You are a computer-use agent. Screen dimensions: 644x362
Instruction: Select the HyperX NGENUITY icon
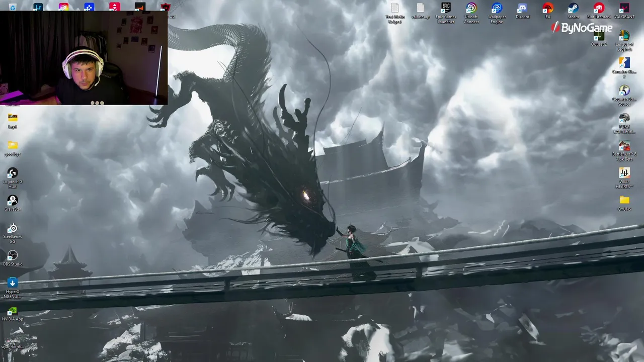(13, 288)
